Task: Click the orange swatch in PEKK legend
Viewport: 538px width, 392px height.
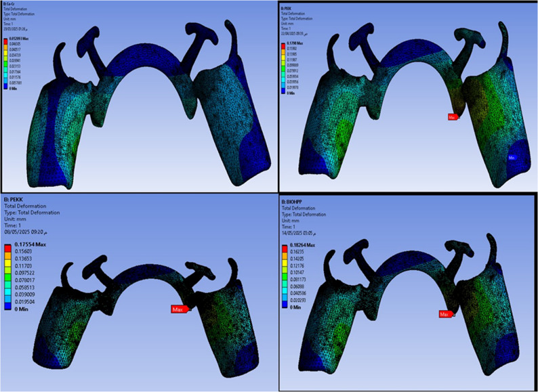Action: pyautogui.click(x=7, y=256)
